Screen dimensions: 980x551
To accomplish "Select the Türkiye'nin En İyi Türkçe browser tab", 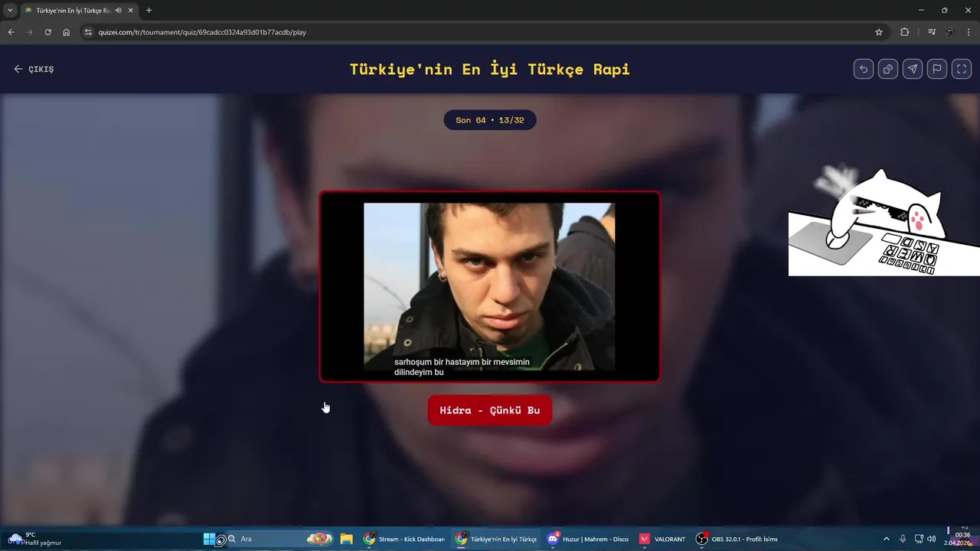I will click(78, 11).
